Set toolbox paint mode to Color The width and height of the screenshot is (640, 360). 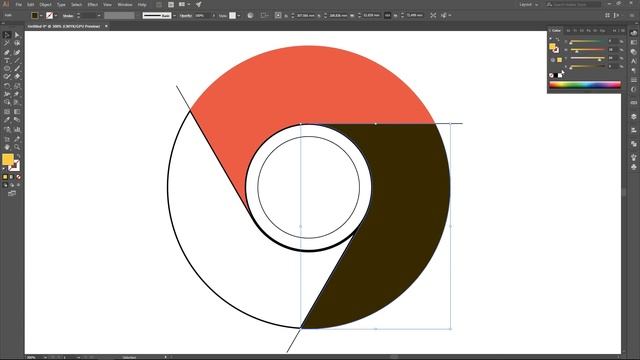(5, 177)
